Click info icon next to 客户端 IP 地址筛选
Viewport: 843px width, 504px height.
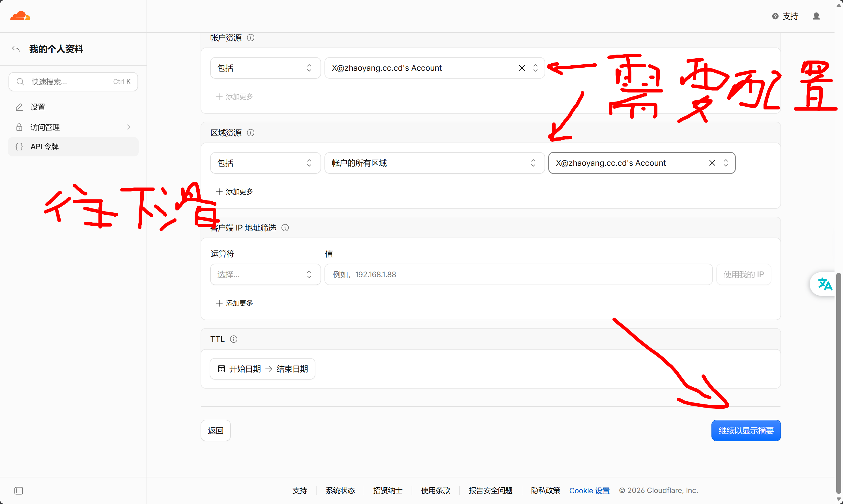[x=285, y=228]
